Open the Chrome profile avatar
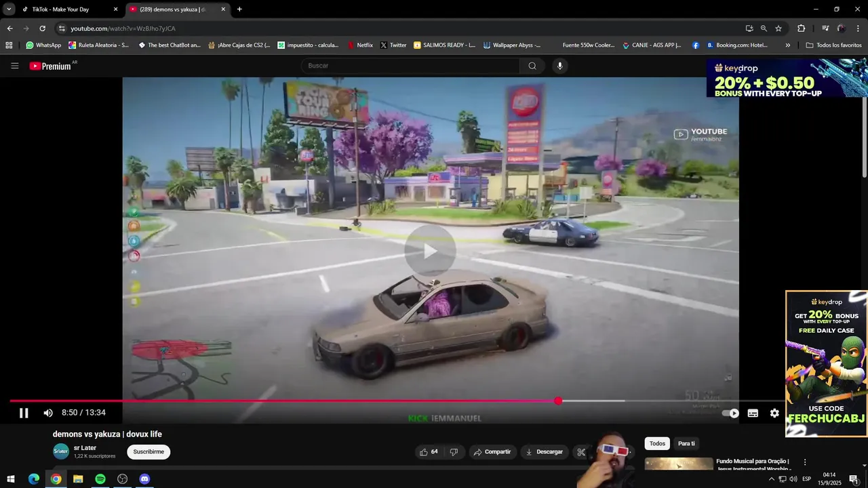Viewport: 868px width, 488px height. 842,28
